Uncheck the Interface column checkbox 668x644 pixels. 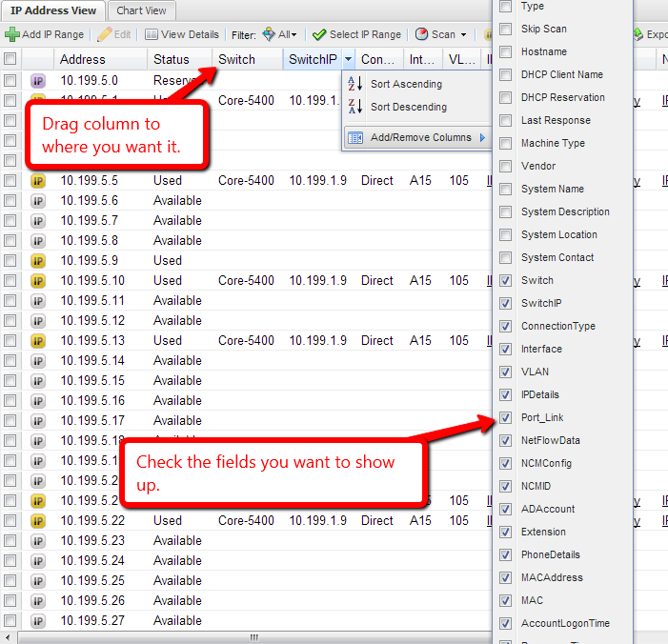click(x=505, y=350)
